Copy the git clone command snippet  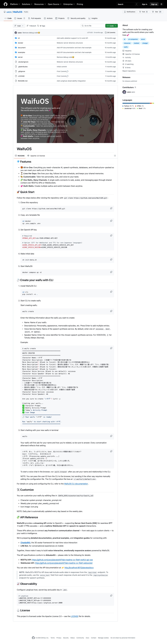(x=111, y=208)
